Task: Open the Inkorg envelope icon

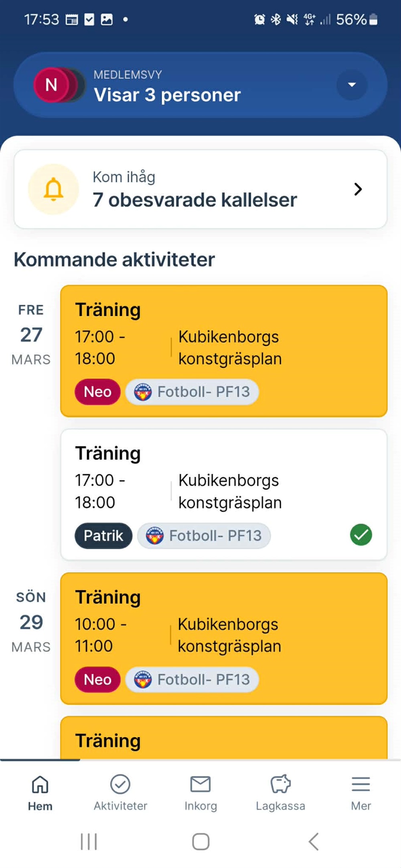Action: tap(200, 785)
